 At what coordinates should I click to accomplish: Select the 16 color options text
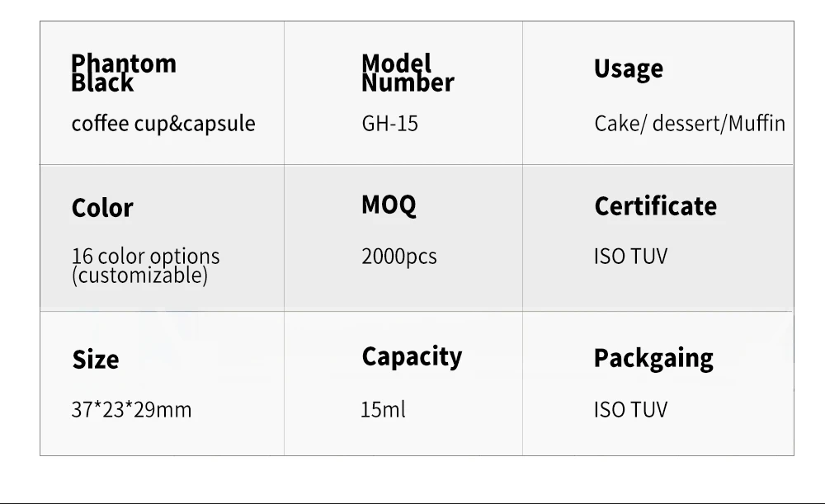click(146, 257)
